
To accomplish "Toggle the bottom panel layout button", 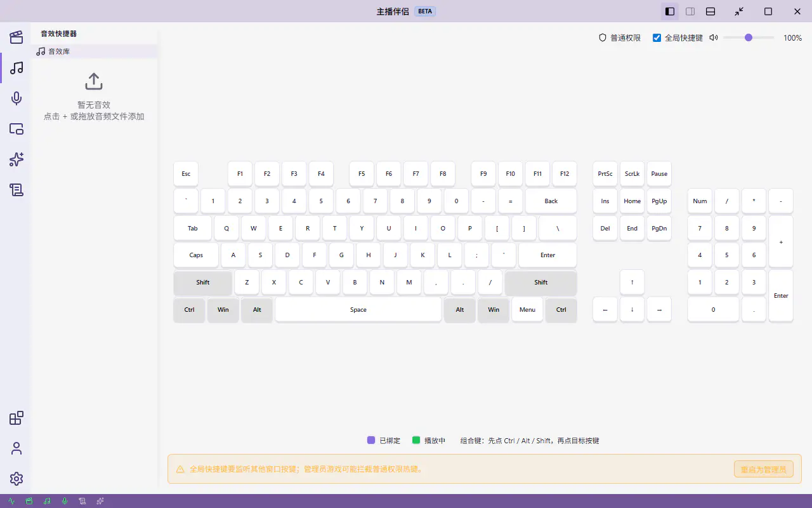I will (710, 11).
